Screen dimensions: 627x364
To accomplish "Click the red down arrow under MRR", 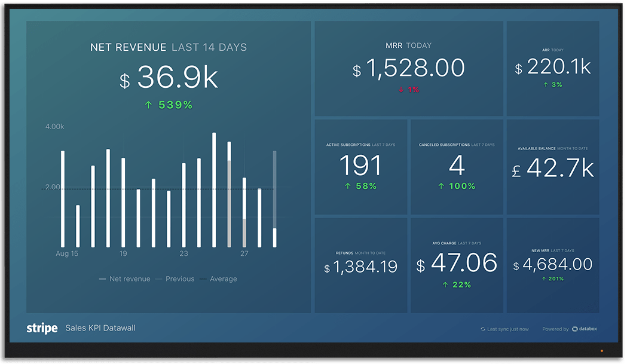I will coord(400,90).
